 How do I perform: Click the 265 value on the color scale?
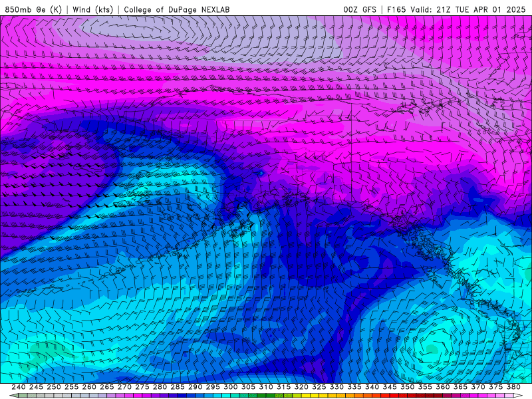click(x=106, y=387)
